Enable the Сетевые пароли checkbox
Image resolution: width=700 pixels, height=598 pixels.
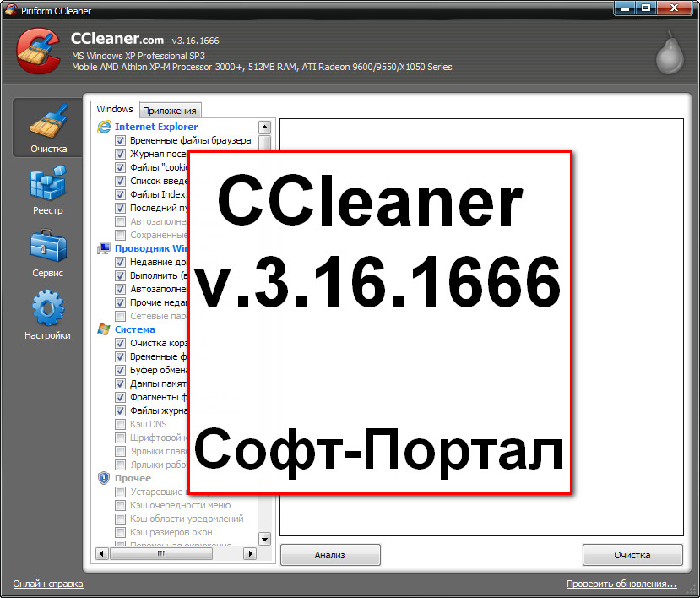(x=120, y=316)
